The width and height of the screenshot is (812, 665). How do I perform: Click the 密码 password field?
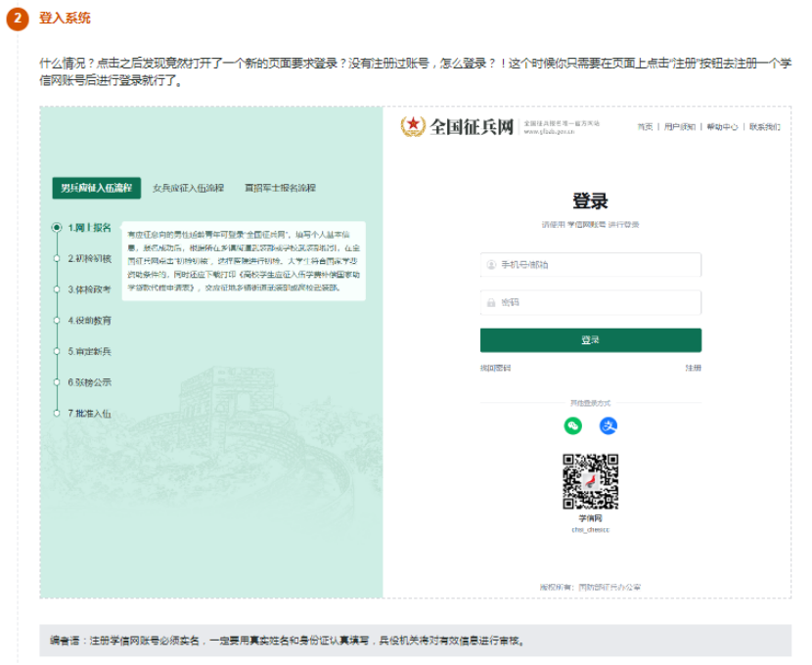click(x=590, y=303)
